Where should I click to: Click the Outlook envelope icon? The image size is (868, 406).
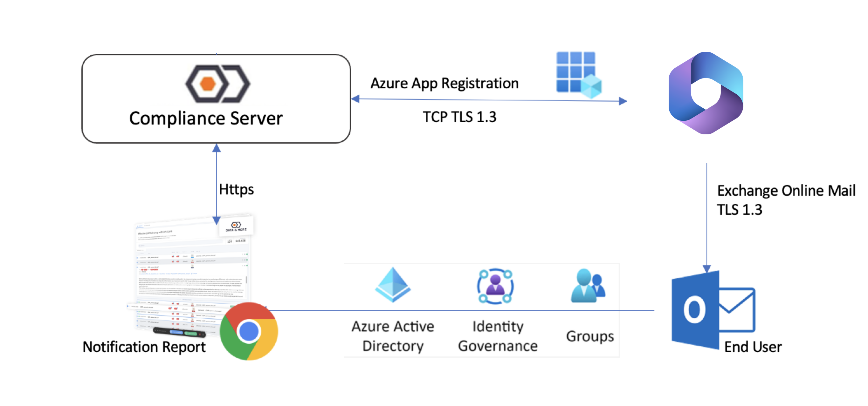[713, 310]
